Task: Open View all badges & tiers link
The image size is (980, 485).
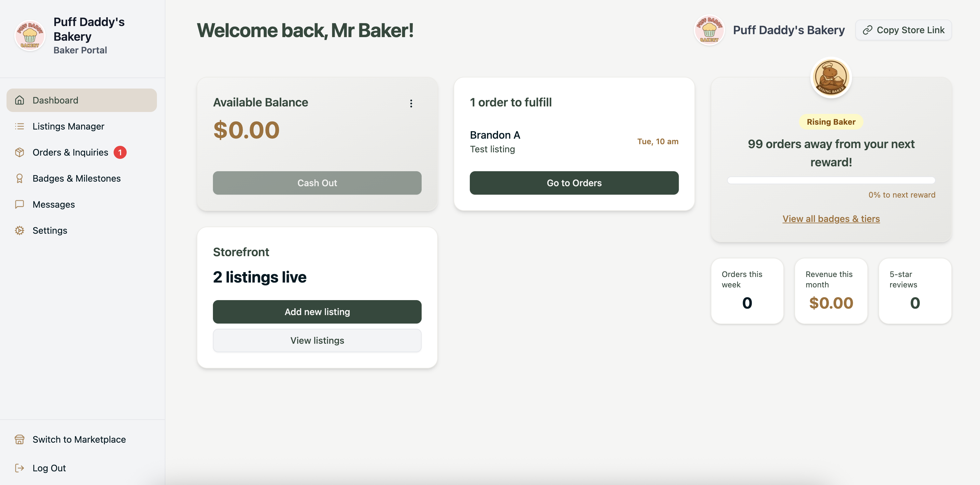Action: coord(831,219)
